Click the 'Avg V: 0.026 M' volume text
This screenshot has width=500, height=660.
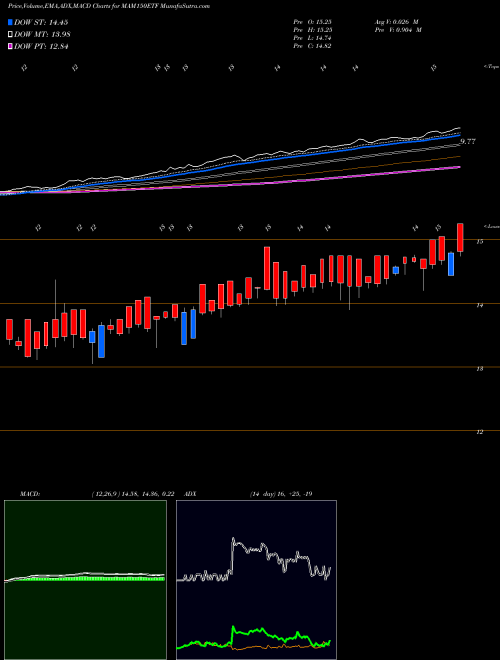[397, 22]
